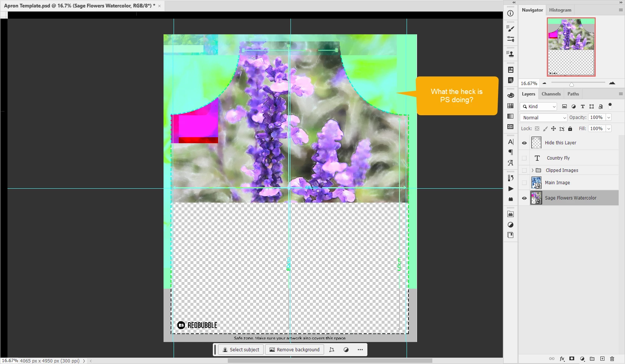Show the Country Fly text layer
625x364 pixels.
[524, 158]
